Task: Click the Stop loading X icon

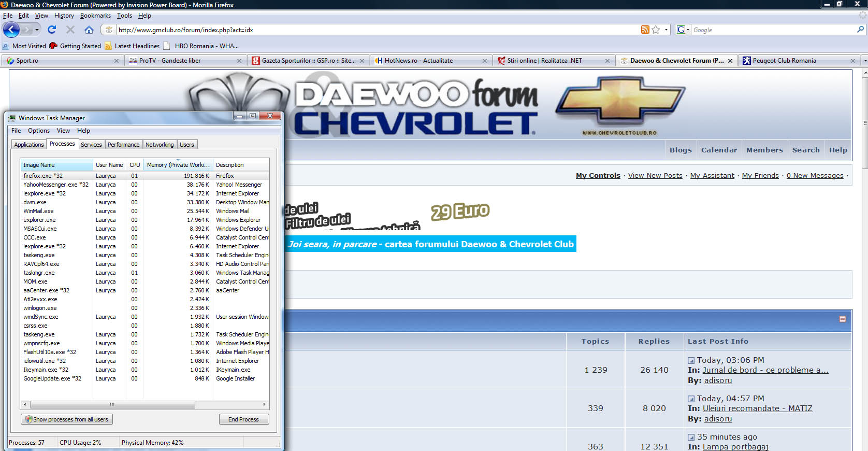Action: click(70, 30)
